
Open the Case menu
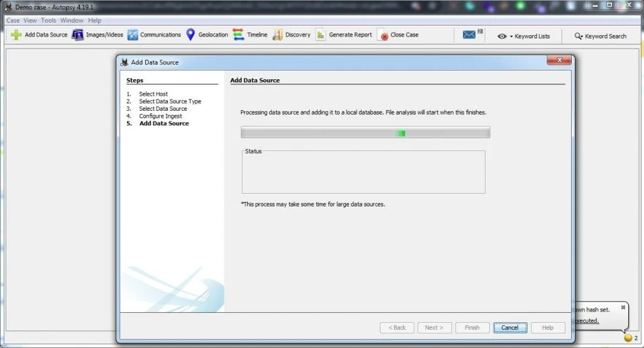tap(13, 20)
